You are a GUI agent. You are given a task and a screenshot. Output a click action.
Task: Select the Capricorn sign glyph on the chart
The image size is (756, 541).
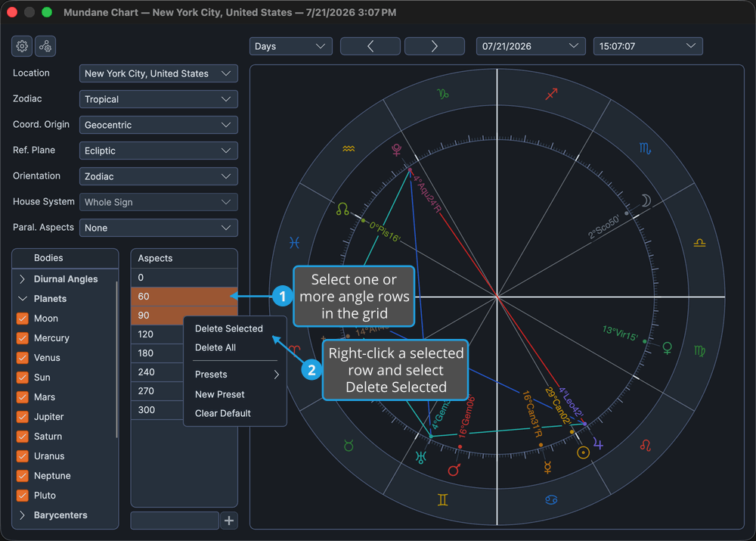442,94
